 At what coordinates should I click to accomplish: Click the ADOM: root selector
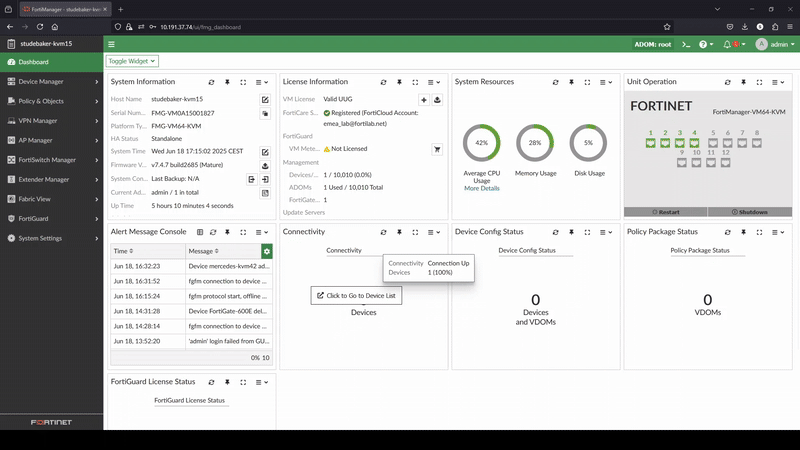click(653, 44)
